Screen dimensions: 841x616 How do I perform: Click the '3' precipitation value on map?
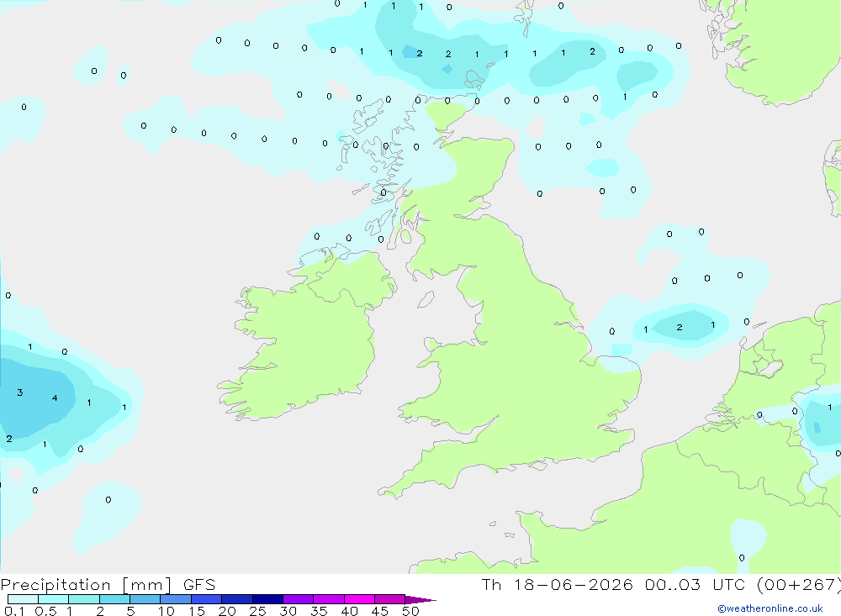coord(20,392)
